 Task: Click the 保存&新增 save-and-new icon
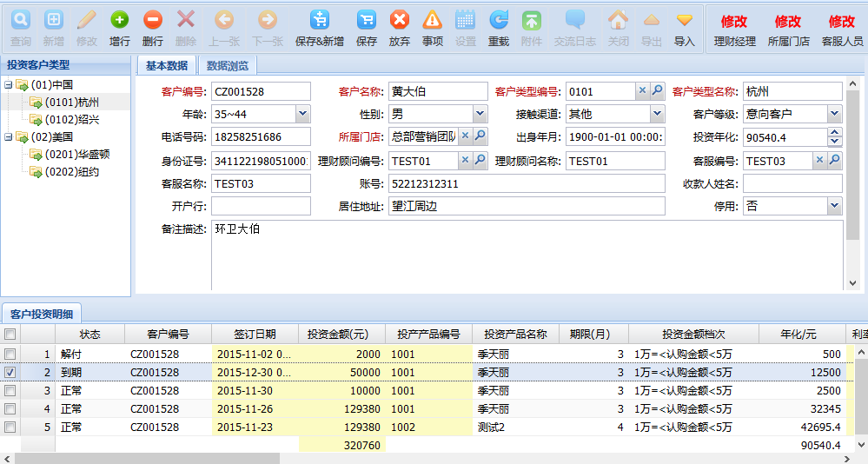(x=320, y=21)
